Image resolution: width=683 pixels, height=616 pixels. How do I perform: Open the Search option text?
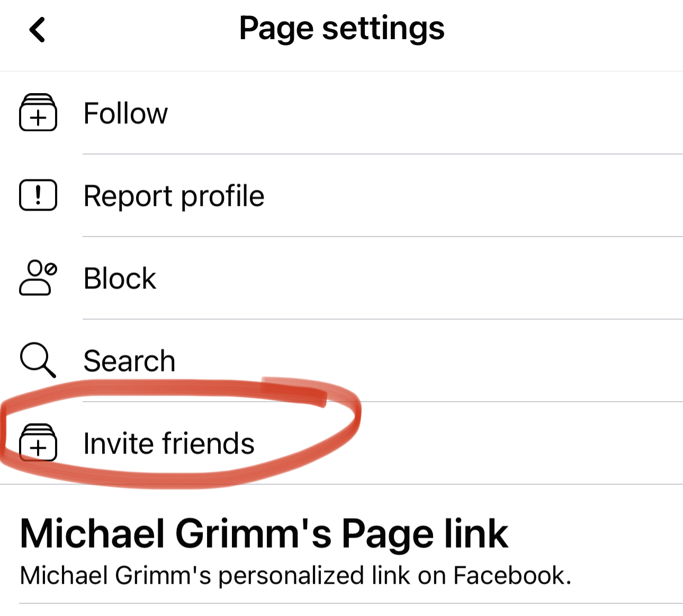coord(129,361)
